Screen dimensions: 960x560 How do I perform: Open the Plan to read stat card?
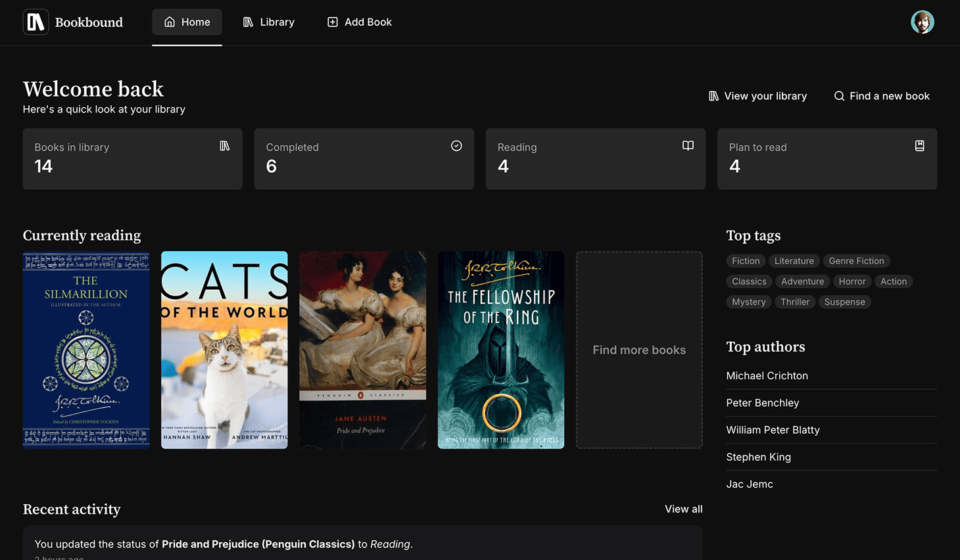(x=827, y=159)
